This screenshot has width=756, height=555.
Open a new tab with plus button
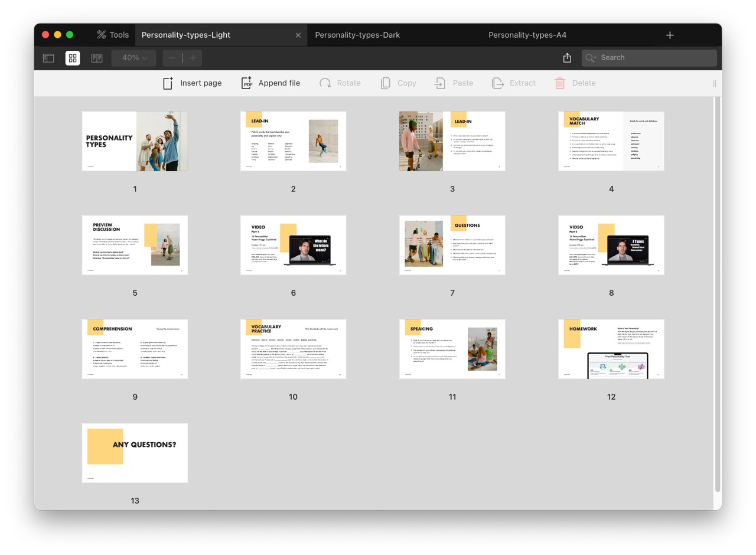point(670,35)
